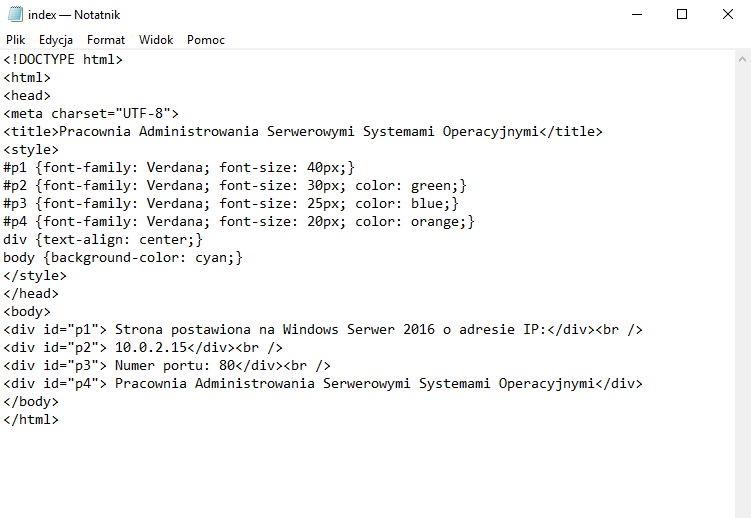Viewport: 751px width, 518px height.
Task: Open the Pomoc menu
Action: 206,40
